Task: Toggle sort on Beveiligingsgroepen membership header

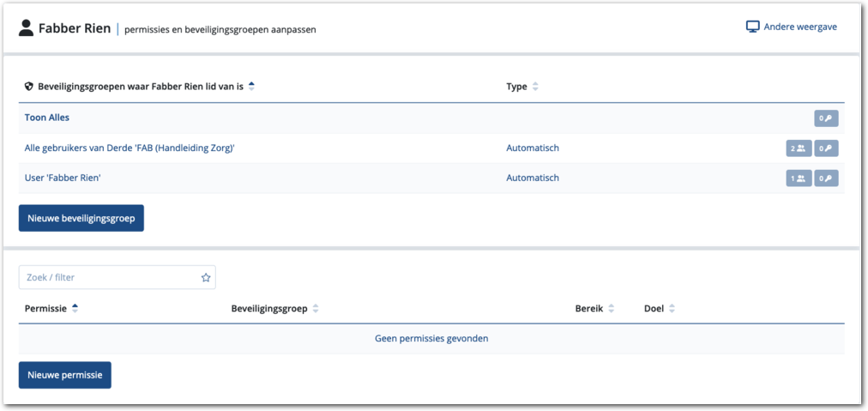Action: coord(251,87)
